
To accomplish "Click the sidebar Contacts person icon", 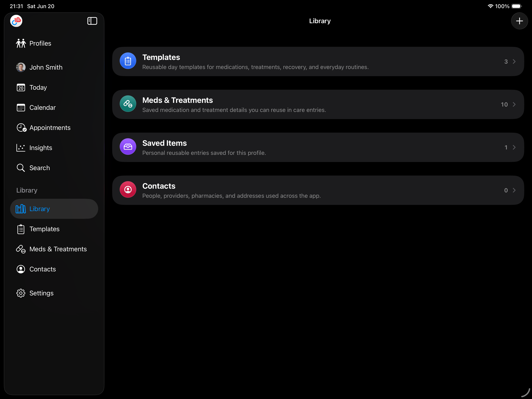I will coord(21,269).
